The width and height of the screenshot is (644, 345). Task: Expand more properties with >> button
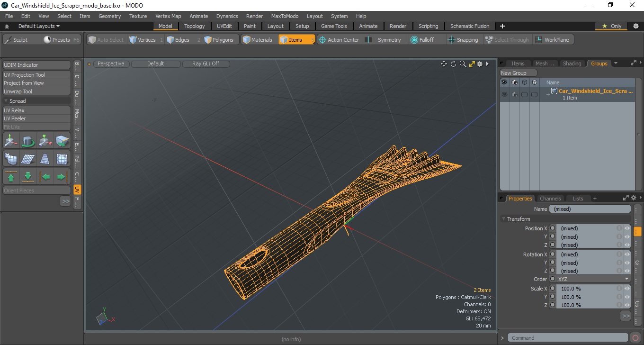626,316
